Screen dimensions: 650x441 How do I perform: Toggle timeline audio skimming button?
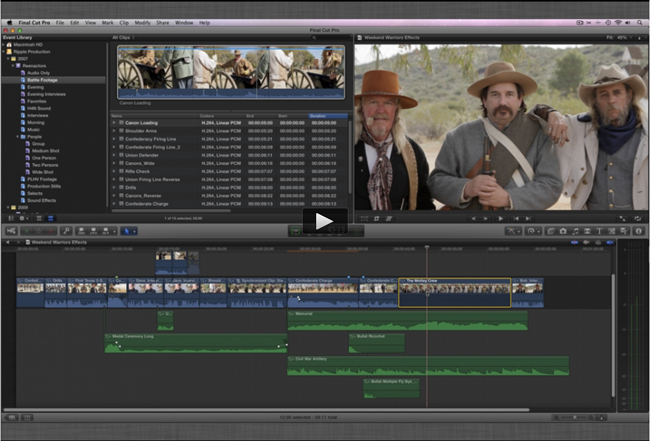coord(586,242)
